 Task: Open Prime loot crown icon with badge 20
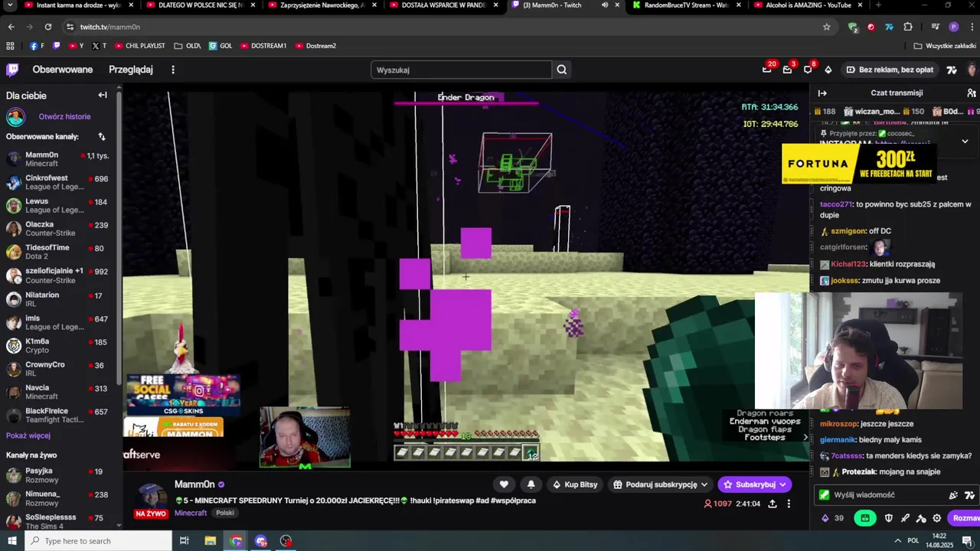point(767,70)
